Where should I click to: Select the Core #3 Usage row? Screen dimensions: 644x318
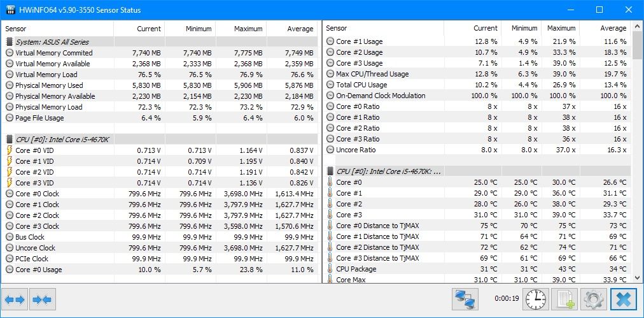[x=477, y=63]
